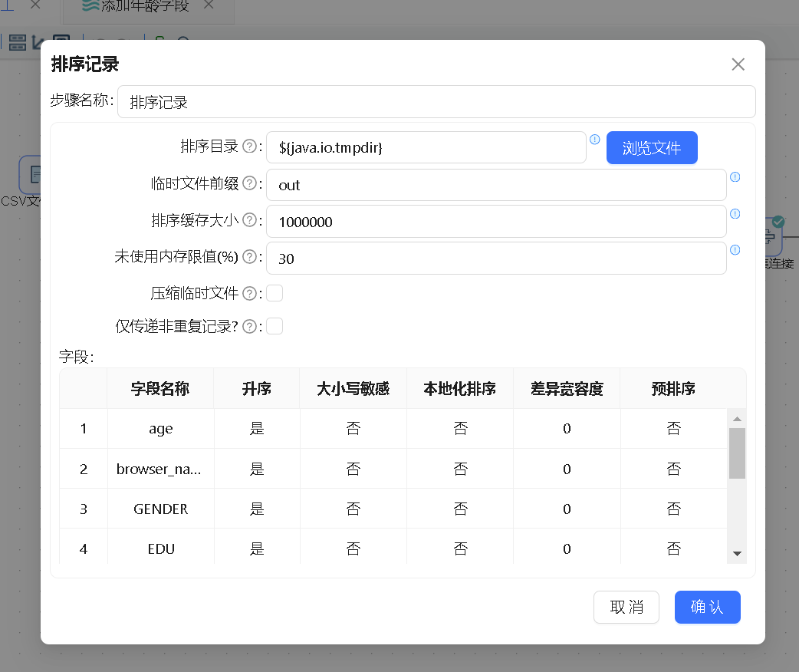This screenshot has width=799, height=672.
Task: Click the 预排序 column header
Action: pyautogui.click(x=674, y=388)
